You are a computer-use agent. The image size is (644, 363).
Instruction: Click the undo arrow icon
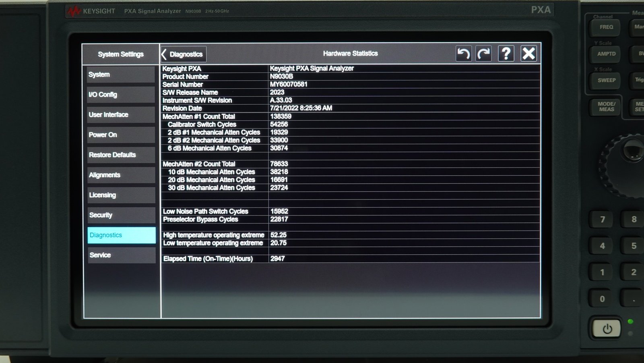464,54
